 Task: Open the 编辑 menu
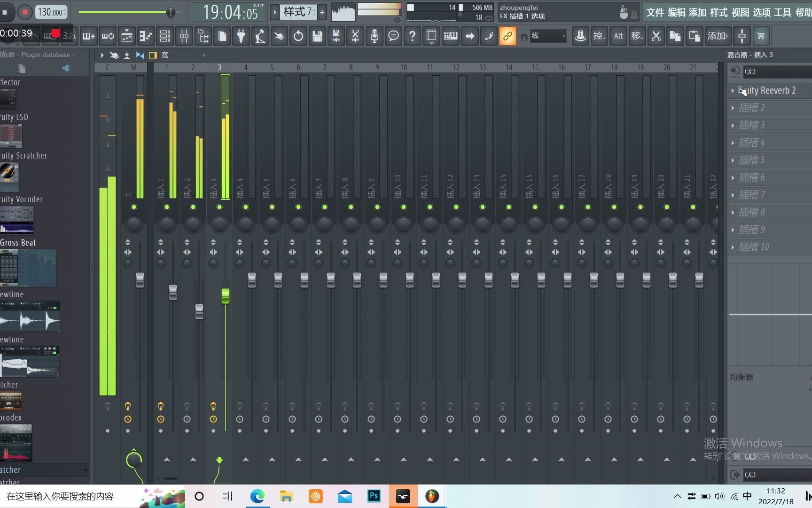pos(677,13)
